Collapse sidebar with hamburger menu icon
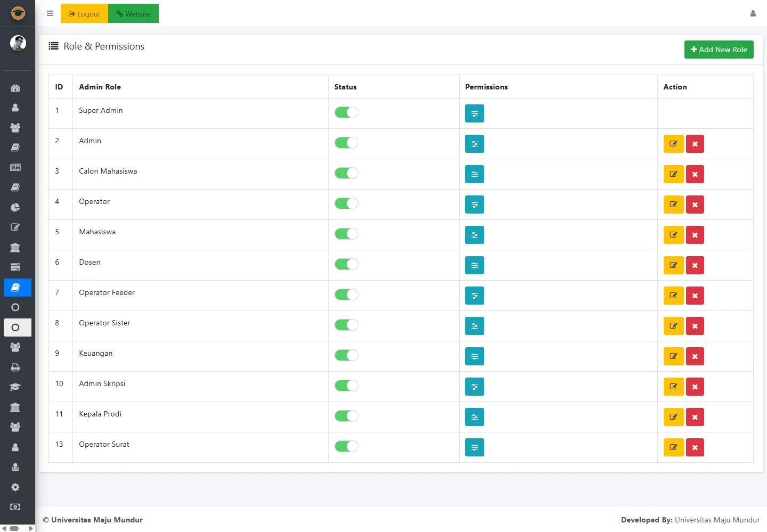Screen dimensions: 767x532 [50, 14]
